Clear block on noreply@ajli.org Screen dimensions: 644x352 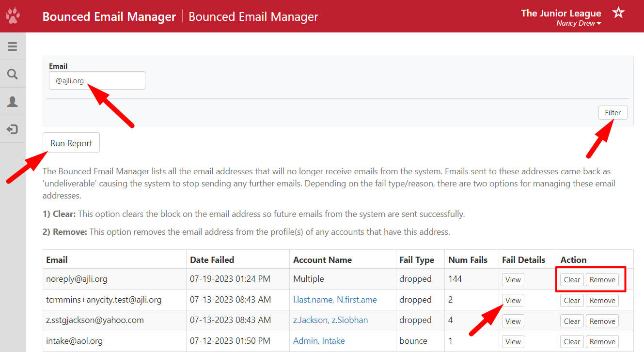(572, 280)
